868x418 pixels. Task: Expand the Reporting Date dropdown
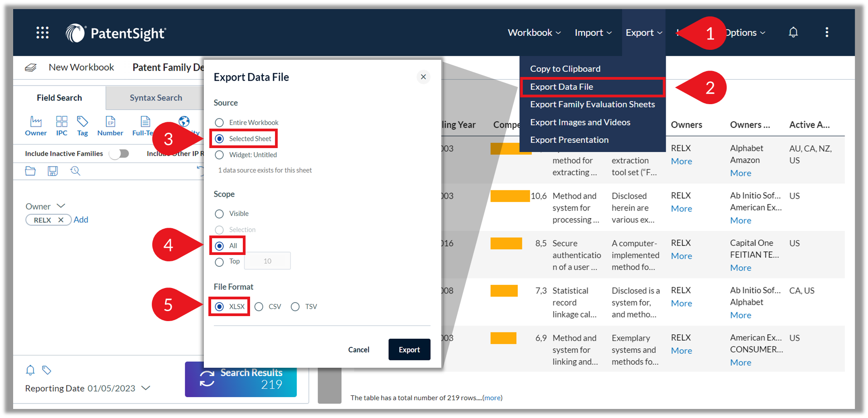click(x=146, y=388)
